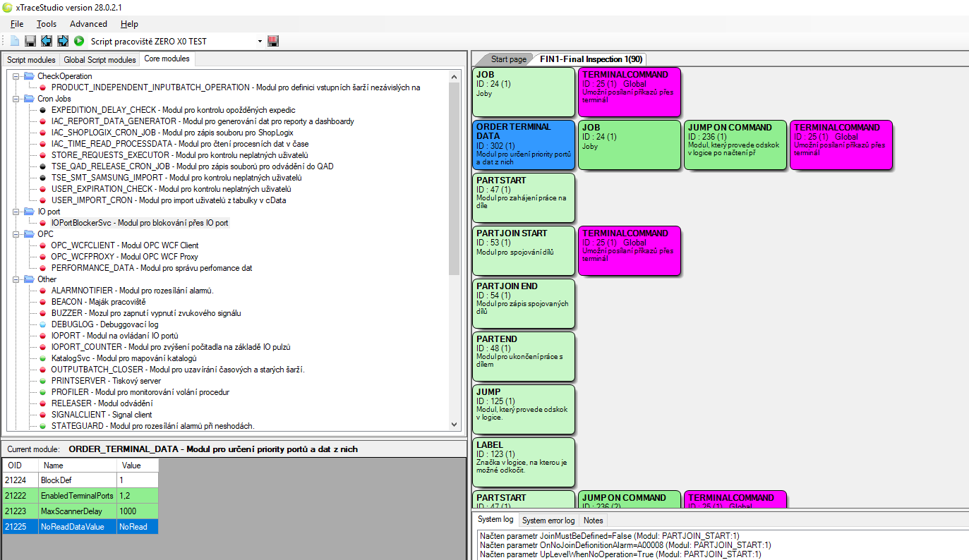The height and width of the screenshot is (560, 969).
Task: Toggle the status indicator of ALARMNOTIFIER
Action: 43,290
